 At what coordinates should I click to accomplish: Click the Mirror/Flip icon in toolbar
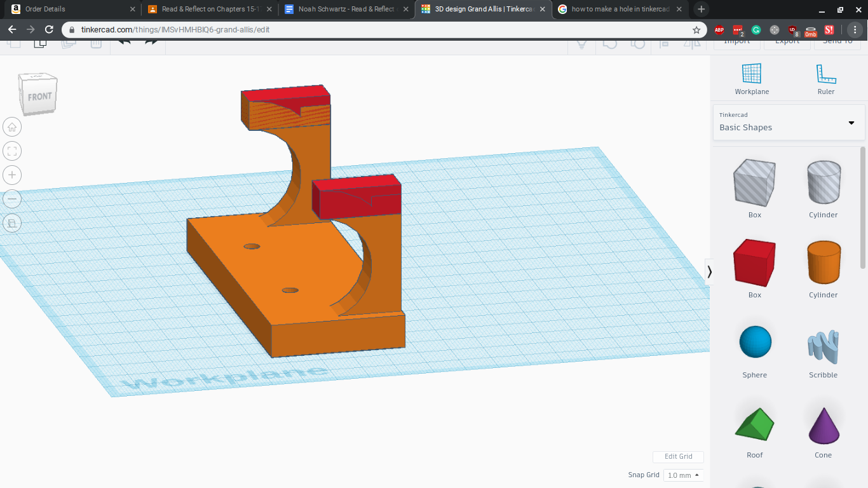point(693,43)
